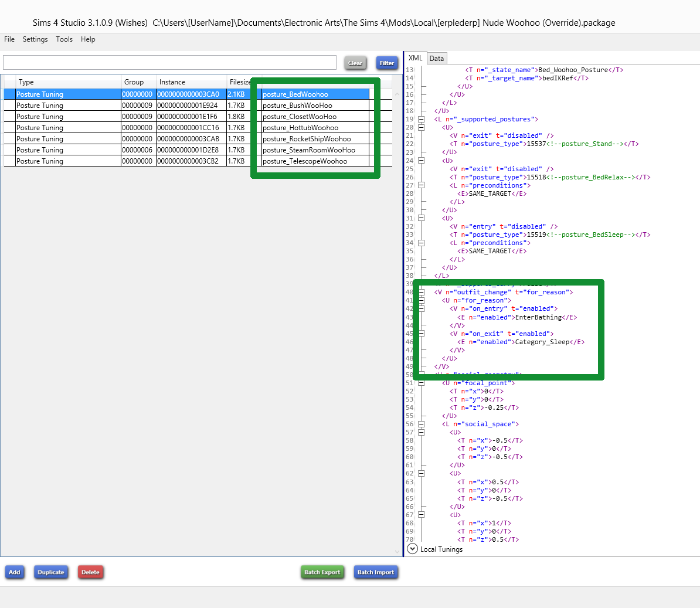Collapse XML node at line 34

click(421, 243)
